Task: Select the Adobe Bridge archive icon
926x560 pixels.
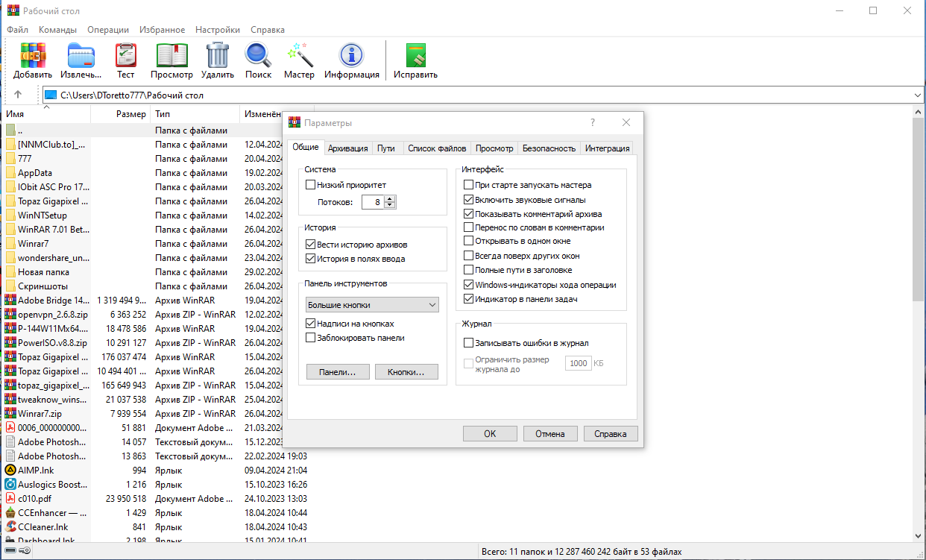Action: coord(10,301)
